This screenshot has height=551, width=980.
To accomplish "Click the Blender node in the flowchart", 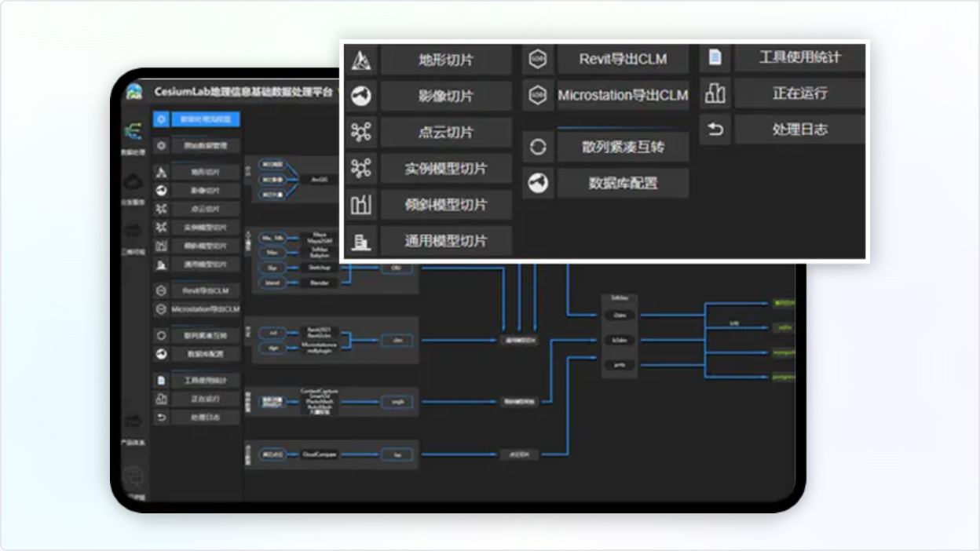I will pyautogui.click(x=318, y=283).
